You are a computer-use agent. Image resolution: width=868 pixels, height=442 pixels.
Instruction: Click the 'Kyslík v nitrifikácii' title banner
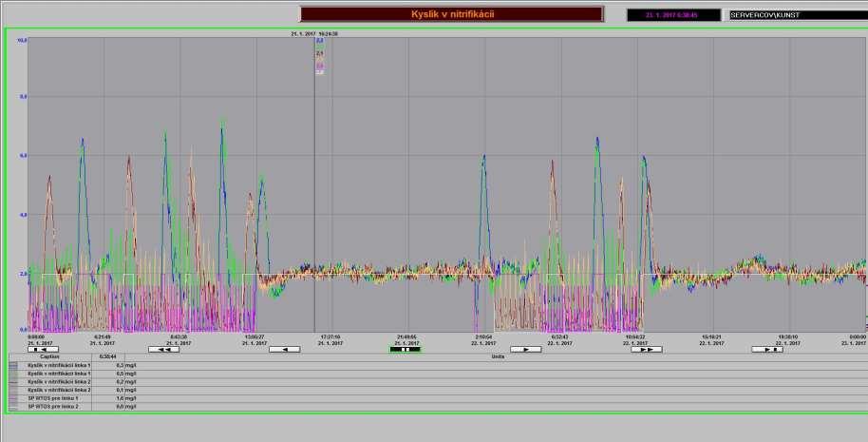[452, 14]
